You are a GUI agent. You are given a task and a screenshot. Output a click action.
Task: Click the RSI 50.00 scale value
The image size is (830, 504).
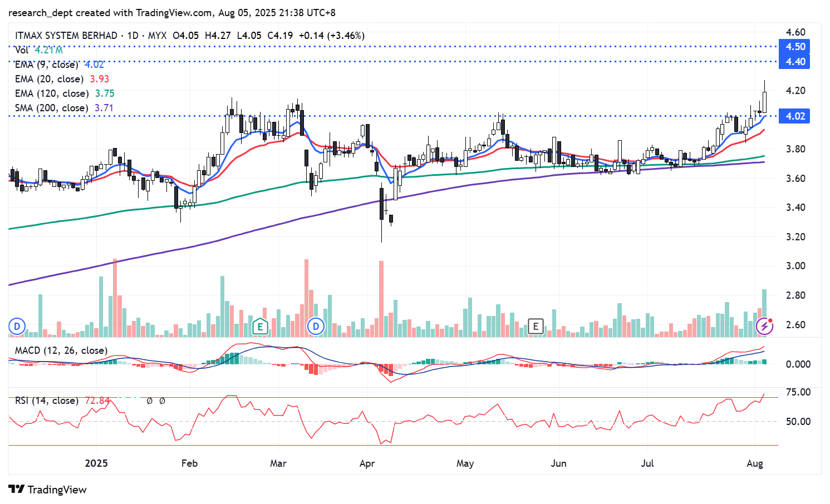(798, 422)
